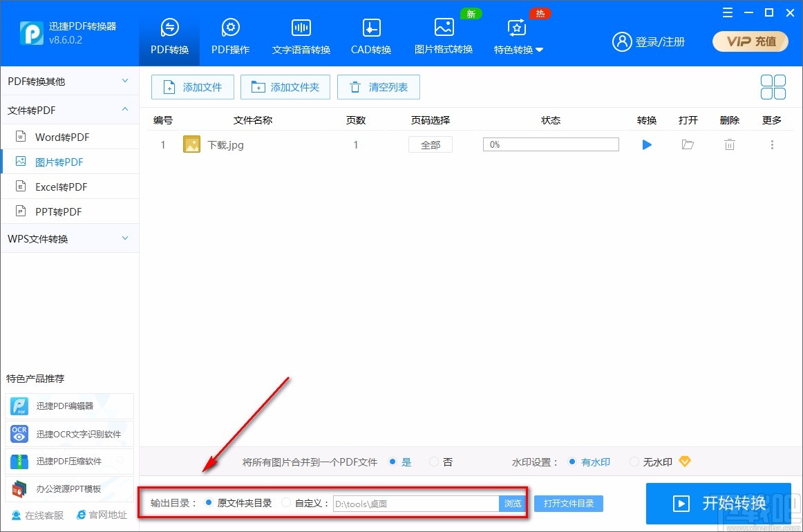The width and height of the screenshot is (803, 532).
Task: Switch to grid view layout icon
Action: 773,87
